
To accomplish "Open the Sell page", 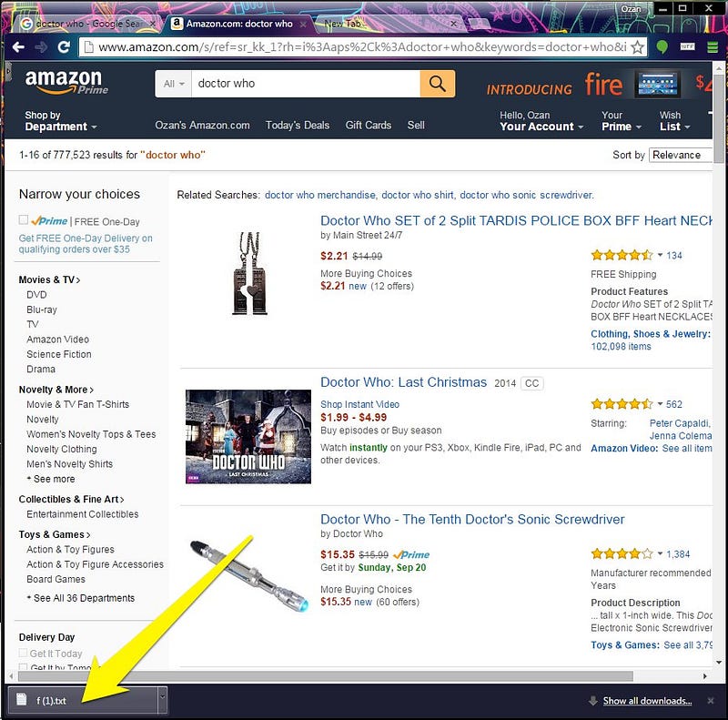I will pyautogui.click(x=416, y=126).
